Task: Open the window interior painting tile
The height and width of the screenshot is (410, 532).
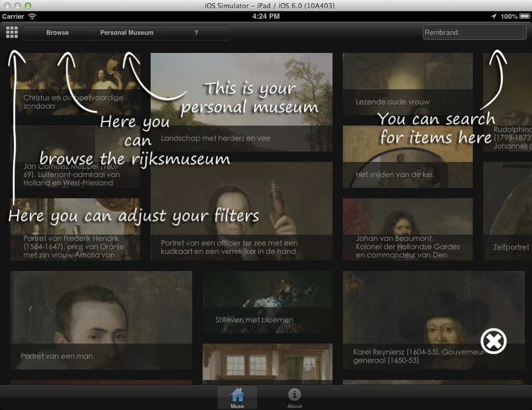Action: click(x=268, y=364)
